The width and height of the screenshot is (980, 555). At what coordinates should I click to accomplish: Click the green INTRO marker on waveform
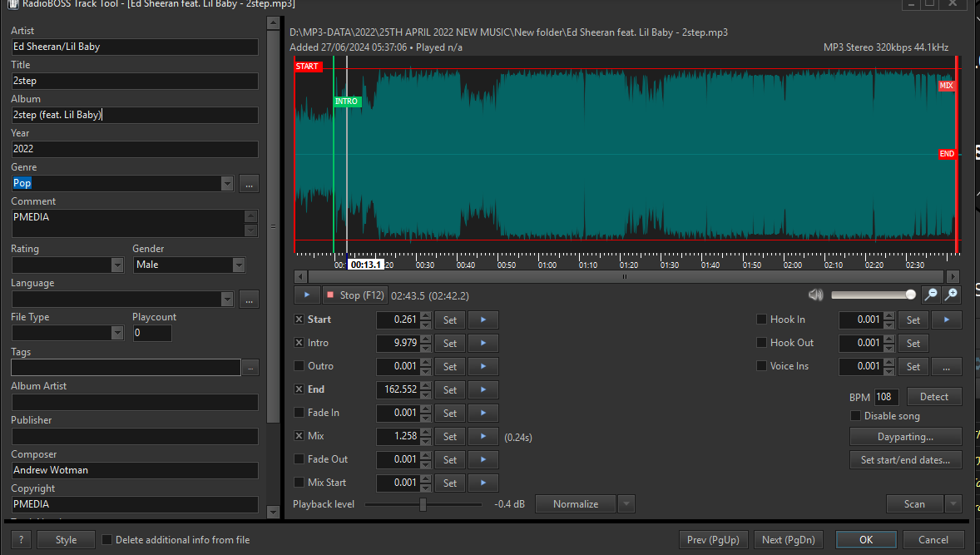[347, 102]
